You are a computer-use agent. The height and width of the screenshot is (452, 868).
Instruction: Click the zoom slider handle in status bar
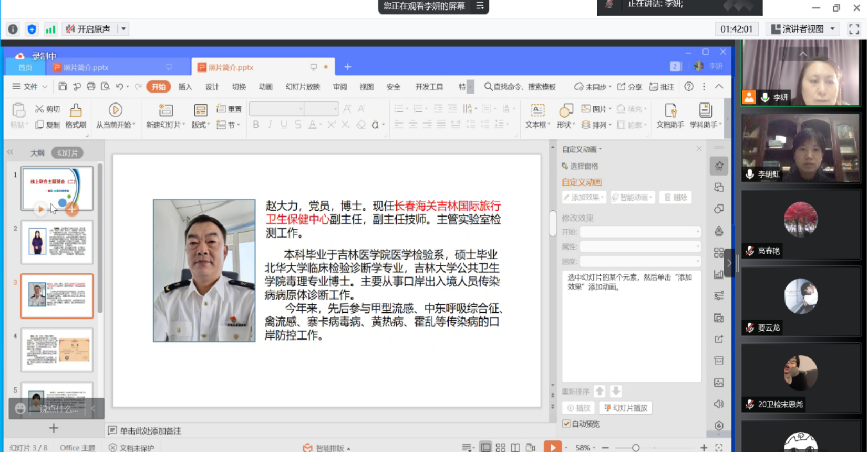click(x=636, y=448)
